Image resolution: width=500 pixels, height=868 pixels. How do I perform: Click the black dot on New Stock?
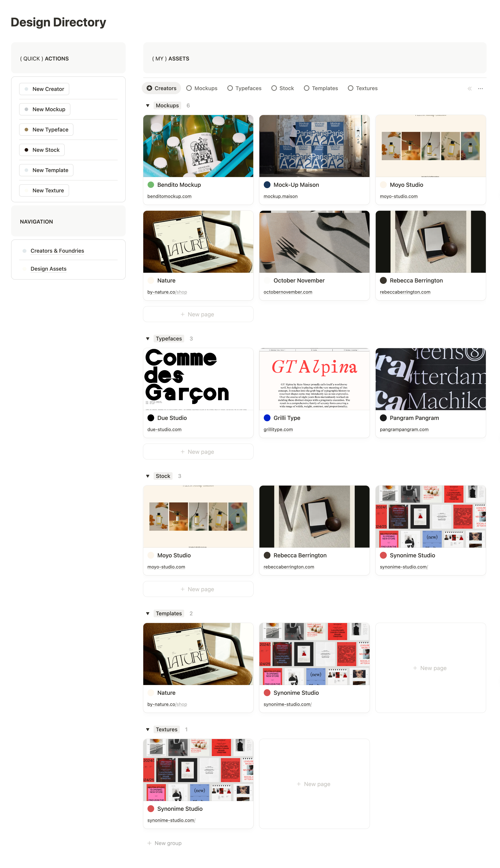(x=26, y=150)
